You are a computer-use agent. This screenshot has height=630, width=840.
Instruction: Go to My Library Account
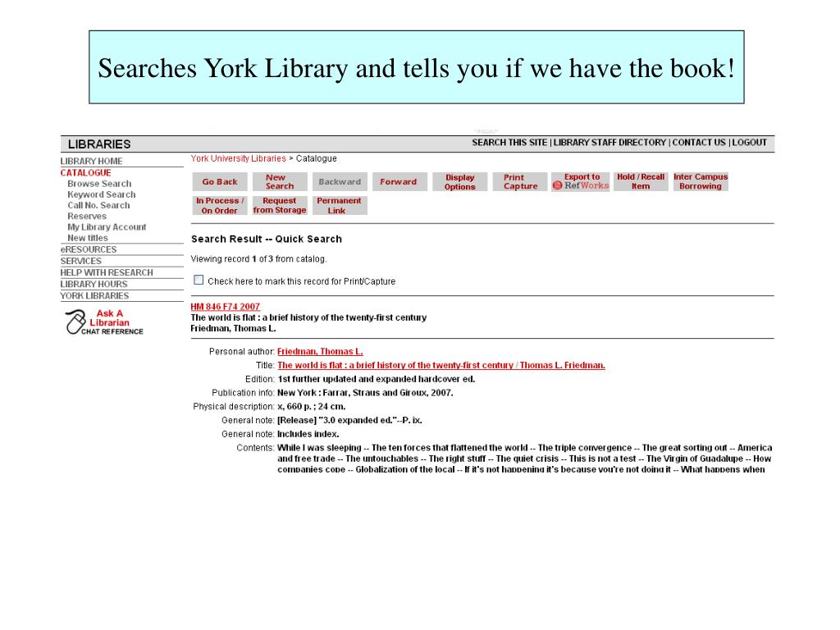(107, 227)
